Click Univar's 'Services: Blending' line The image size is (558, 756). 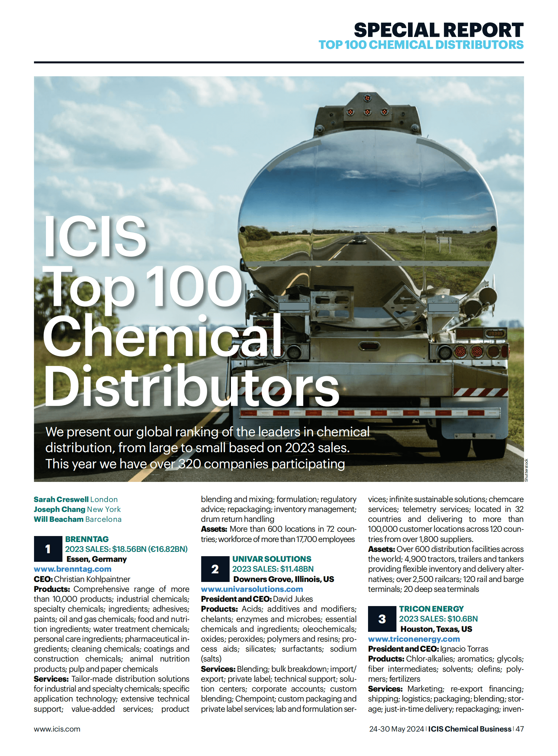tap(279, 669)
